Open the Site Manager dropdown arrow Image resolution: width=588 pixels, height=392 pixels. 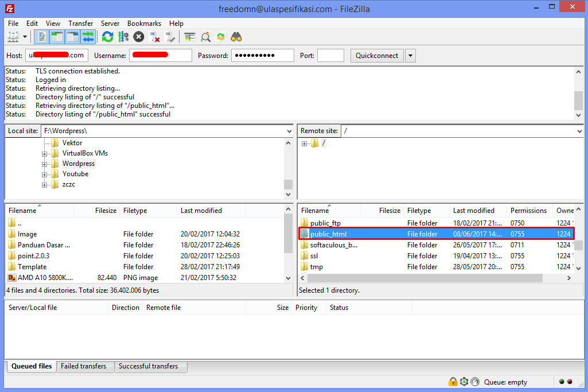click(x=25, y=37)
